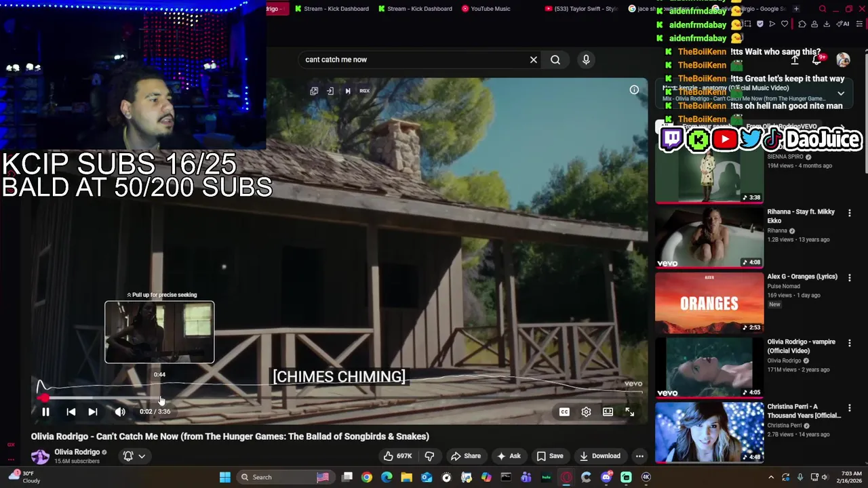Skip to the previous video
The width and height of the screenshot is (868, 488).
click(71, 411)
